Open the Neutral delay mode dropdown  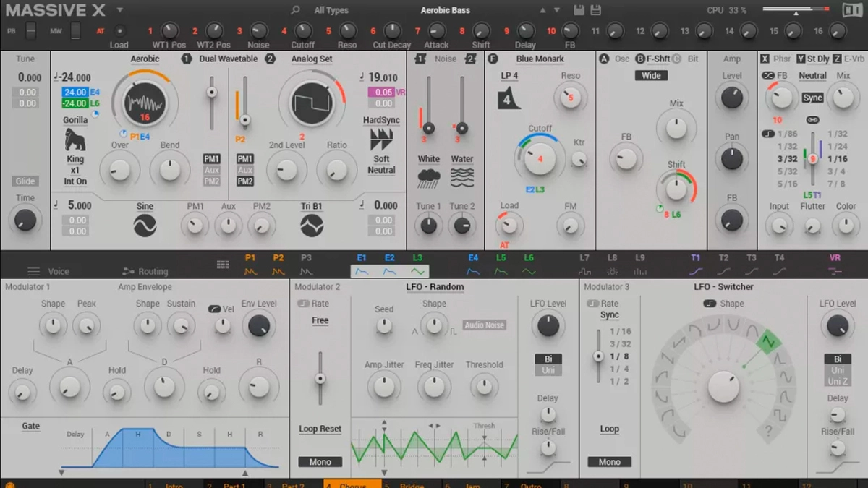pyautogui.click(x=812, y=75)
